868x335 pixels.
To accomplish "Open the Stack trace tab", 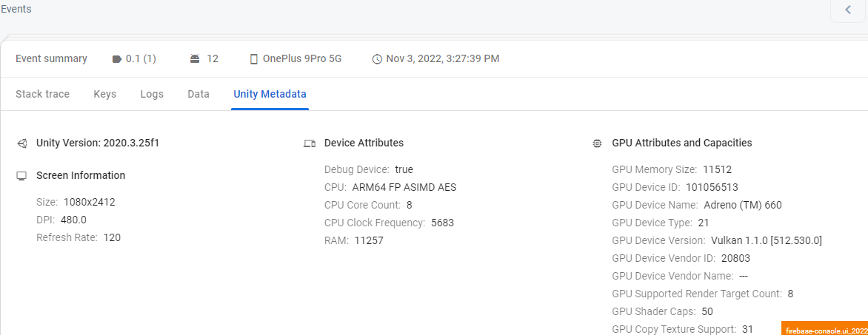I will point(42,94).
